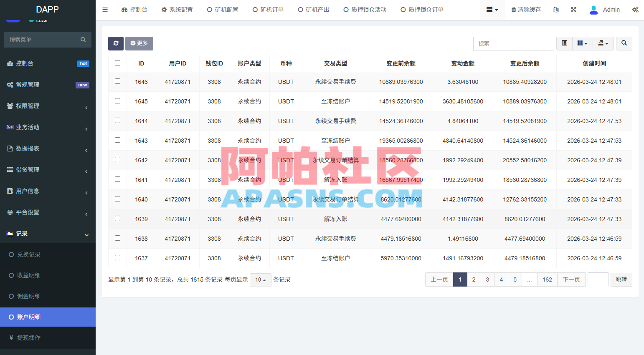Click the 平台设置 icon in sidebar
The image size is (644, 355).
[x=10, y=212]
